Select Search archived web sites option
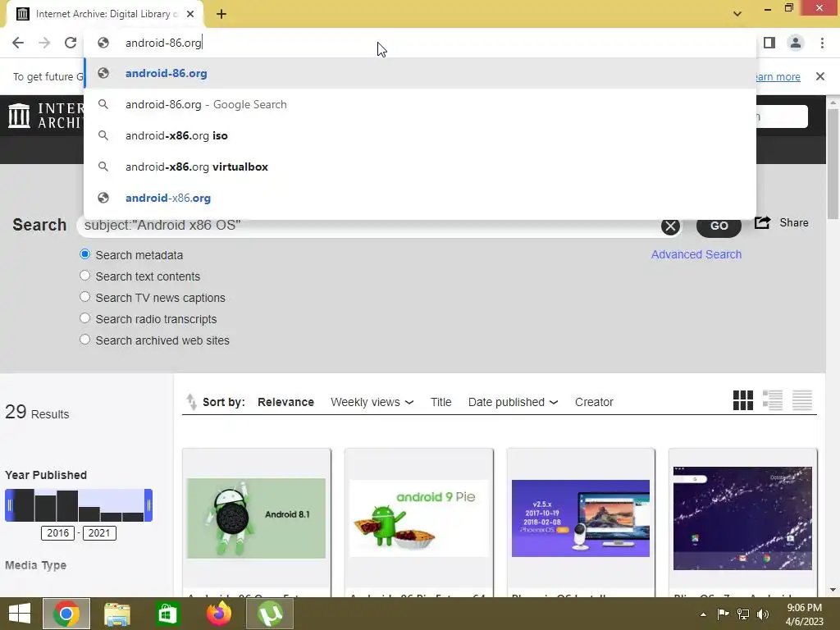This screenshot has width=840, height=630. point(84,340)
